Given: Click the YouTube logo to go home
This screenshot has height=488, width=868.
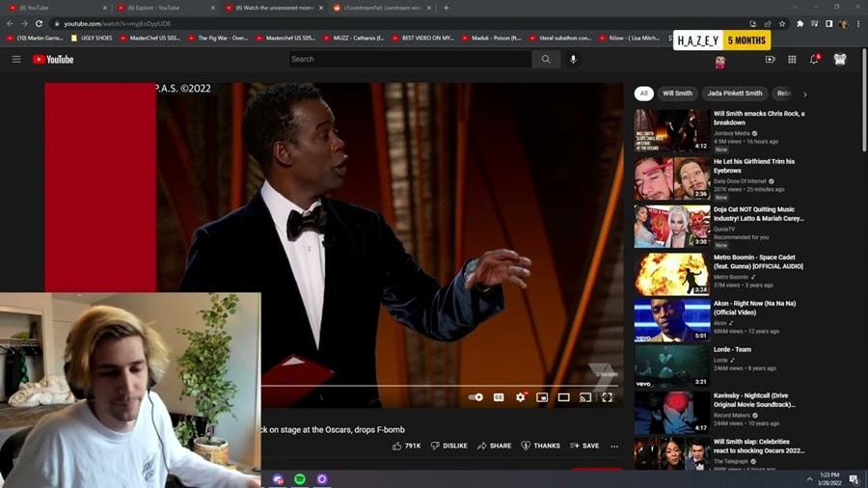Looking at the screenshot, I should coord(53,59).
